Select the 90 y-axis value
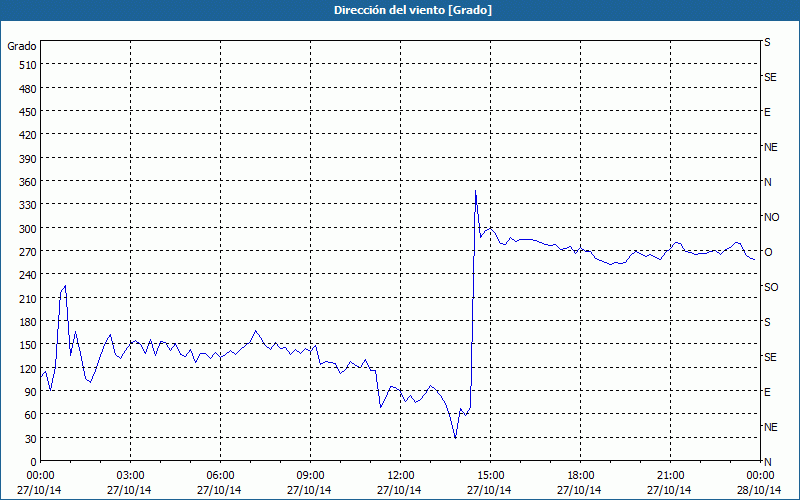 point(31,392)
